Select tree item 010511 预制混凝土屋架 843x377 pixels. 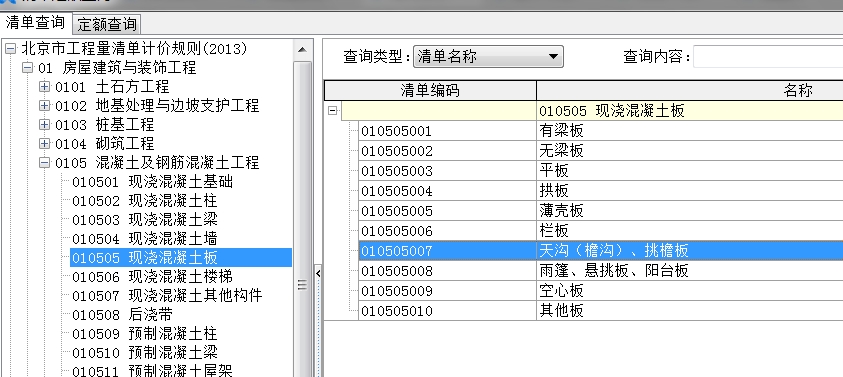click(152, 370)
